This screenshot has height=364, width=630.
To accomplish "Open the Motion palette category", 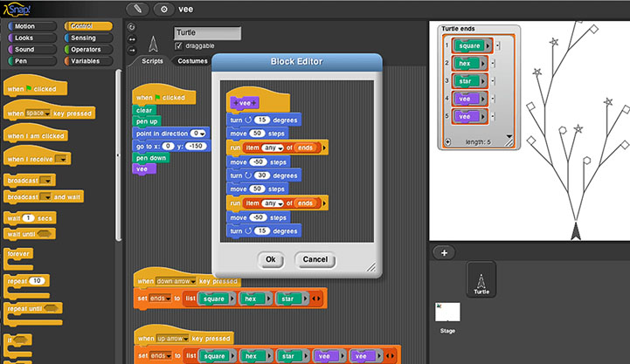I will [32, 26].
